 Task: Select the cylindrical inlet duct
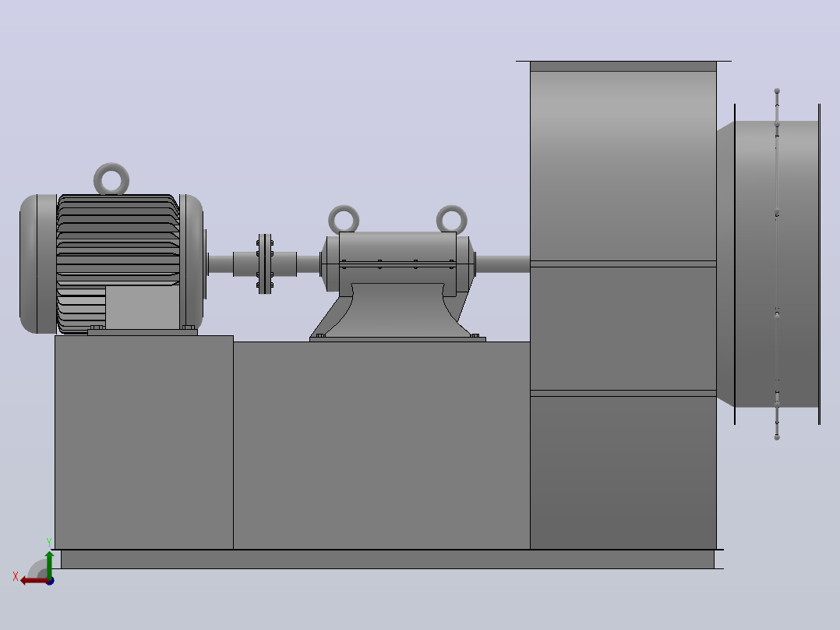point(776,264)
